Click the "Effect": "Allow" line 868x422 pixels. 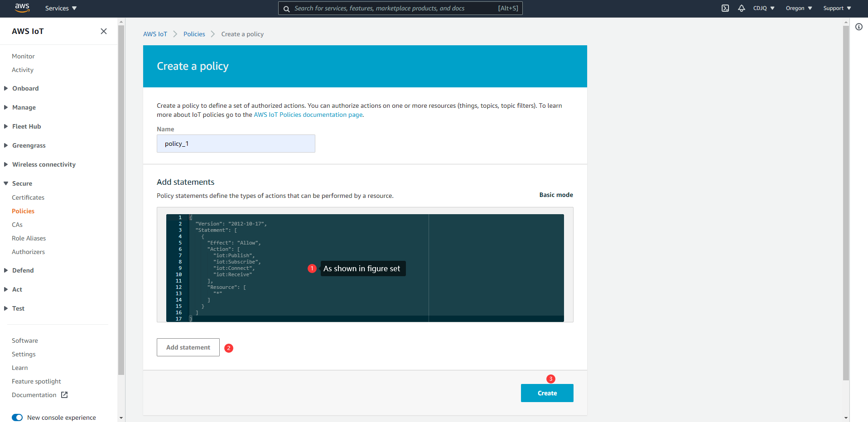[234, 243]
